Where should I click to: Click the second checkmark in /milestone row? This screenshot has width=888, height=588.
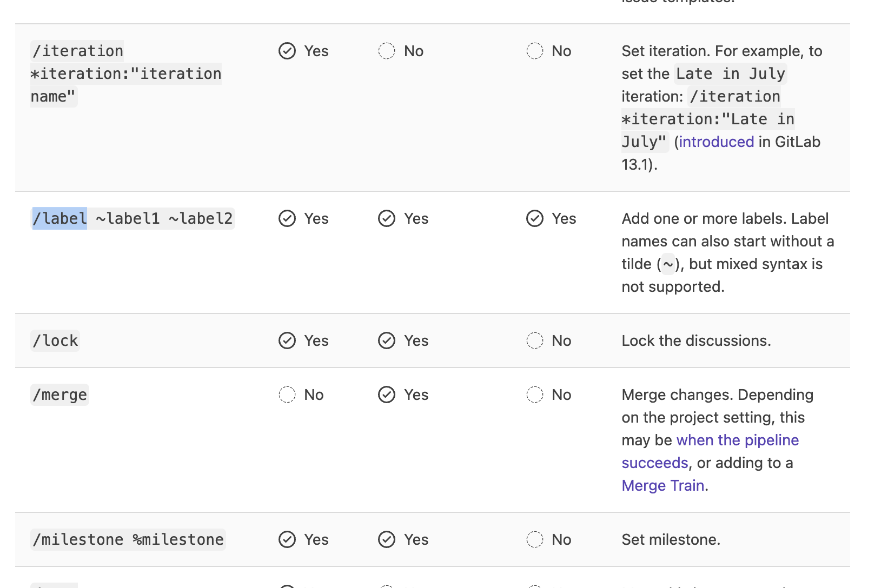point(387,539)
